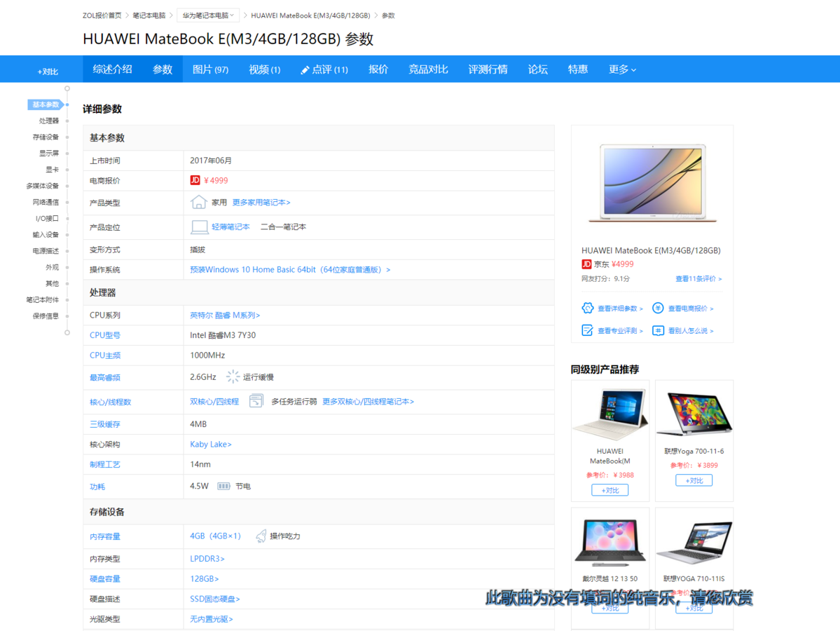Click the HUAWEI MateBook(M recommended thumbnail
840x631 pixels.
610,415
